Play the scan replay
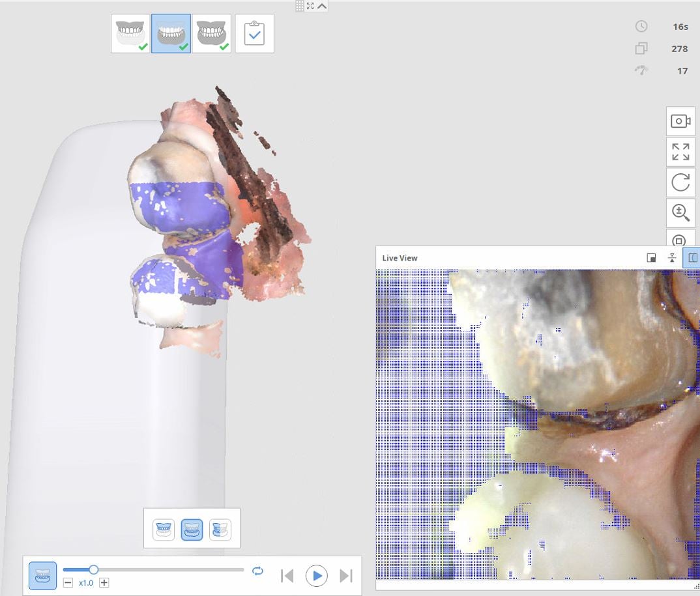This screenshot has height=596, width=700. [317, 576]
